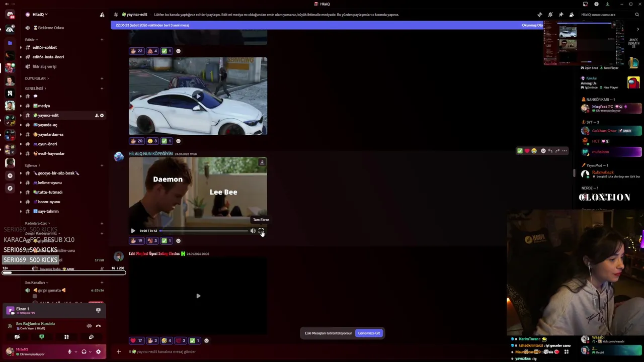Viewport: 644px width, 362px height.
Task: Open member Gokhan Oner's profile
Action: 611,131
